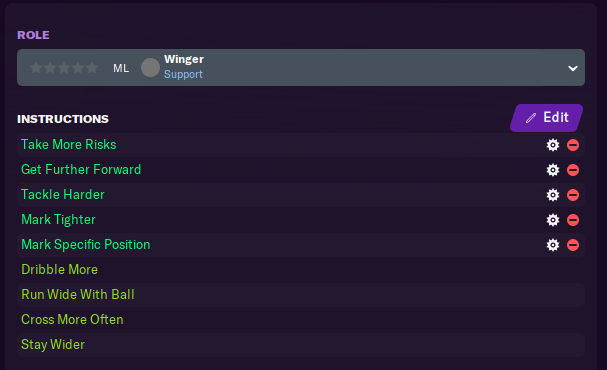The height and width of the screenshot is (370, 607).
Task: Remove the Mark Specific Position instruction
Action: [573, 245]
